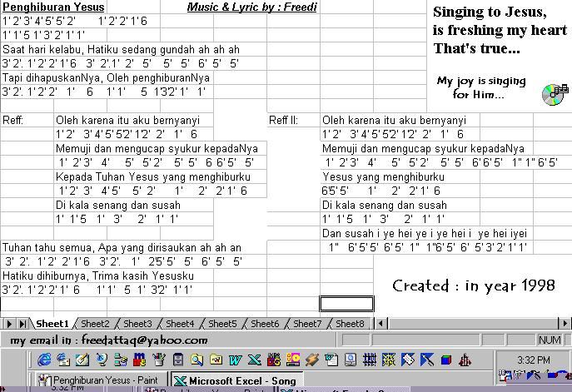The image size is (572, 392).
Task: Select the Sheet1 tab
Action: tap(52, 324)
